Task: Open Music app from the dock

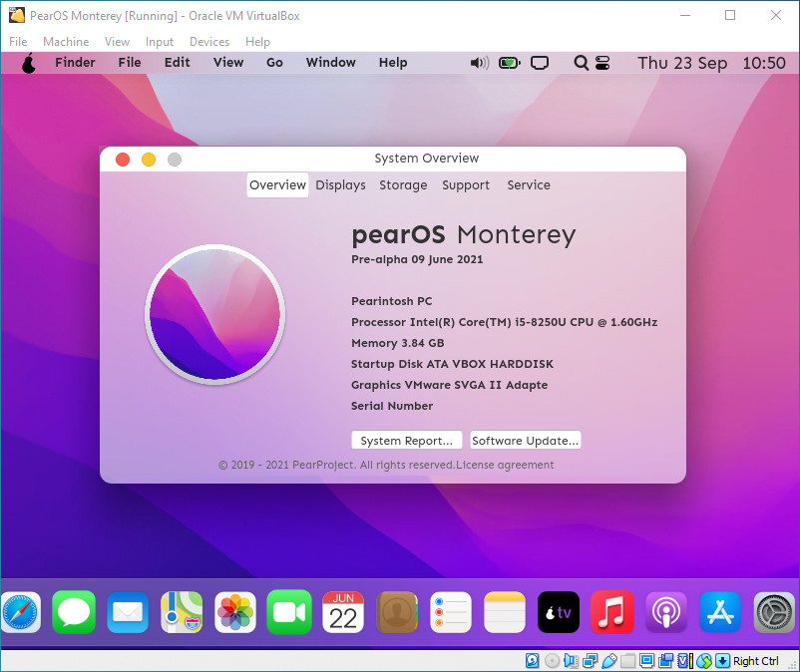Action: pyautogui.click(x=612, y=612)
